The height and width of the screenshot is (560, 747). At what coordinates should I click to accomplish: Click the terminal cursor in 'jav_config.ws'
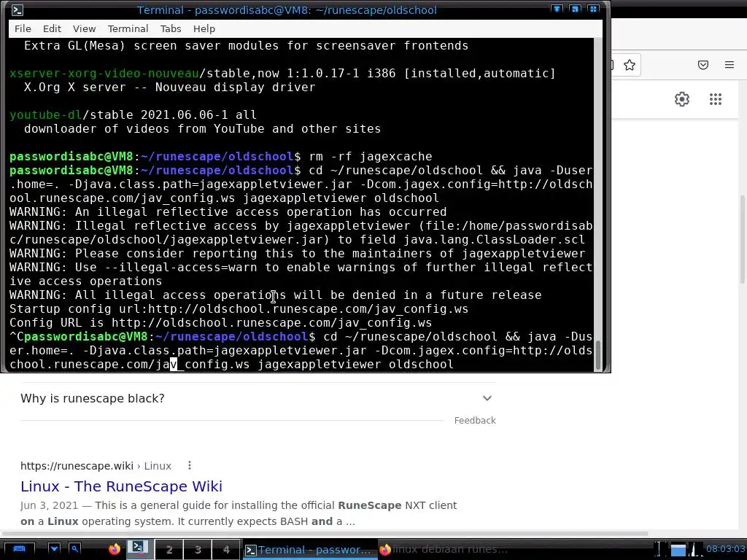pyautogui.click(x=174, y=365)
